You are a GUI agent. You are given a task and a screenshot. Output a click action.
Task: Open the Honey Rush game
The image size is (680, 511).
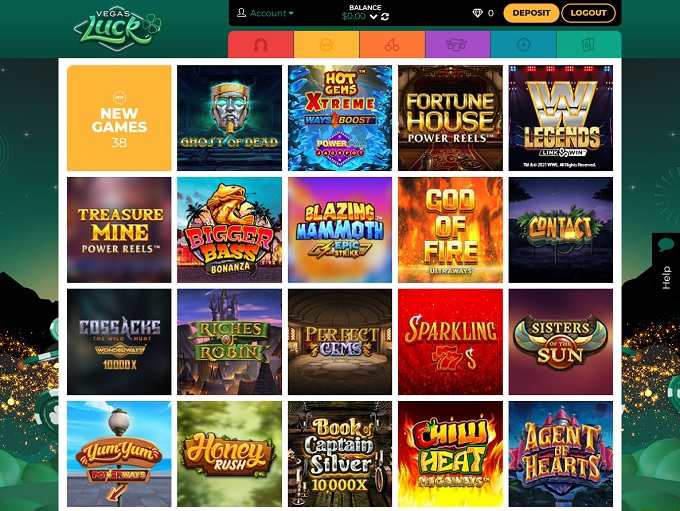click(x=229, y=454)
